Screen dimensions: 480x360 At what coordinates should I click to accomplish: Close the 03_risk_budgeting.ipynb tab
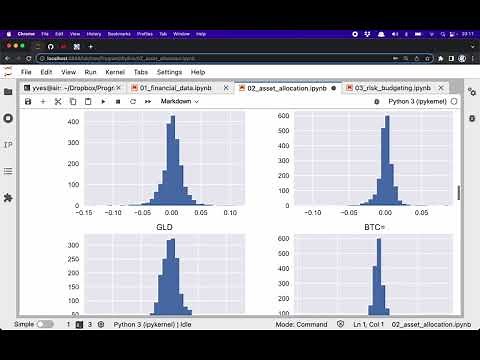click(x=441, y=88)
